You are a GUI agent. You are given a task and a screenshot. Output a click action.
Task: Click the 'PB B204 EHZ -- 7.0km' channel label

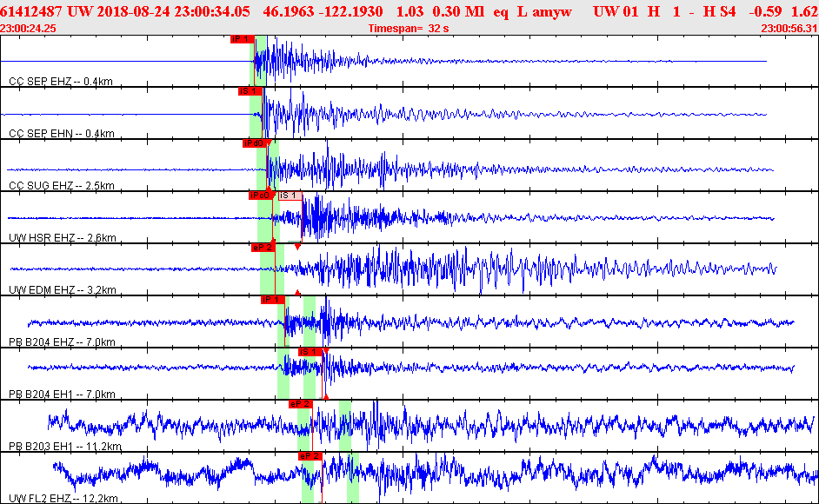[62, 342]
